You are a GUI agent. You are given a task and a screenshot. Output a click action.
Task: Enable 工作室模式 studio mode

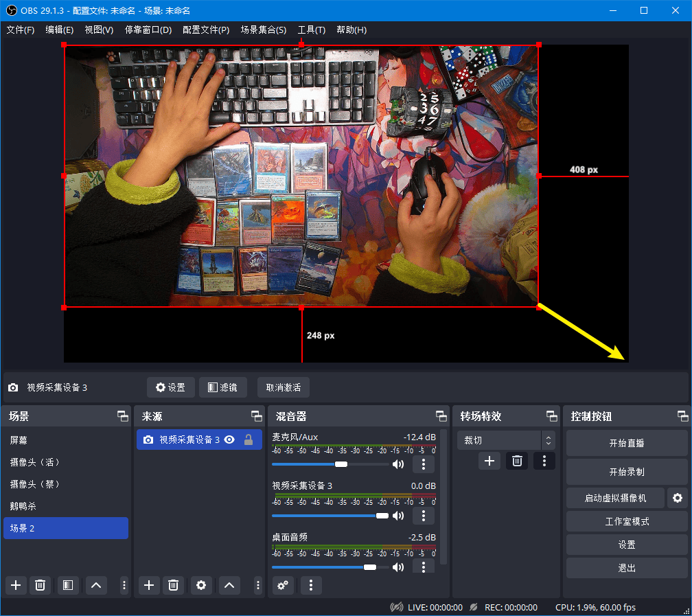(627, 521)
